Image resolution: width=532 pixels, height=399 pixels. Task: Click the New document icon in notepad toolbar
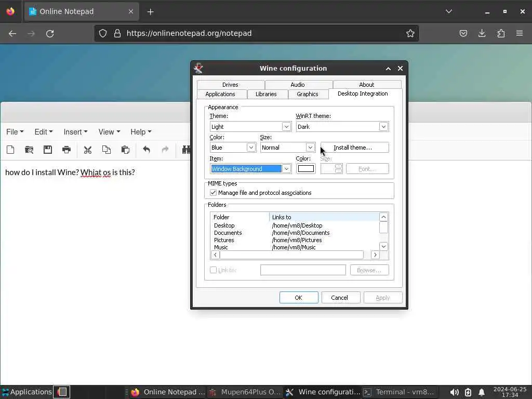10,150
